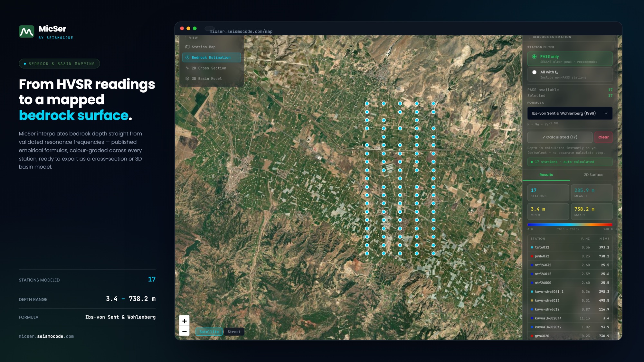Select the pyd6032 station row
The width and height of the screenshot is (644, 362).
pos(570,256)
